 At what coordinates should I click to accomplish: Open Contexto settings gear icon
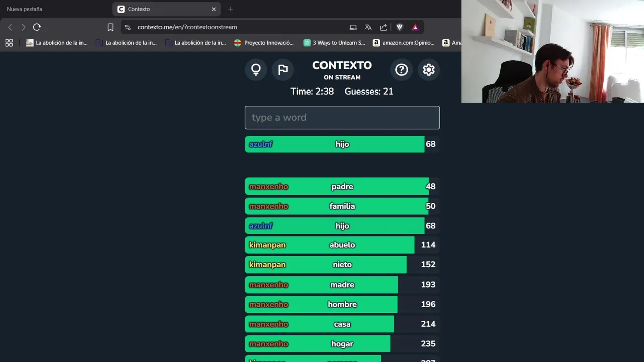point(429,70)
